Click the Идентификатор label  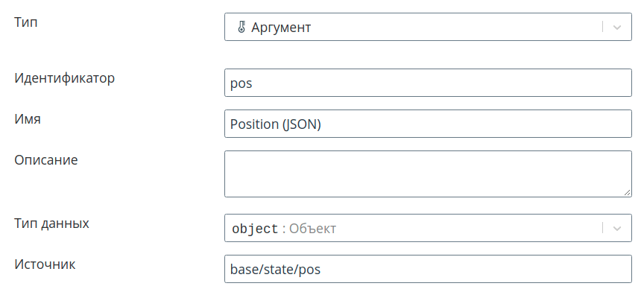click(65, 78)
